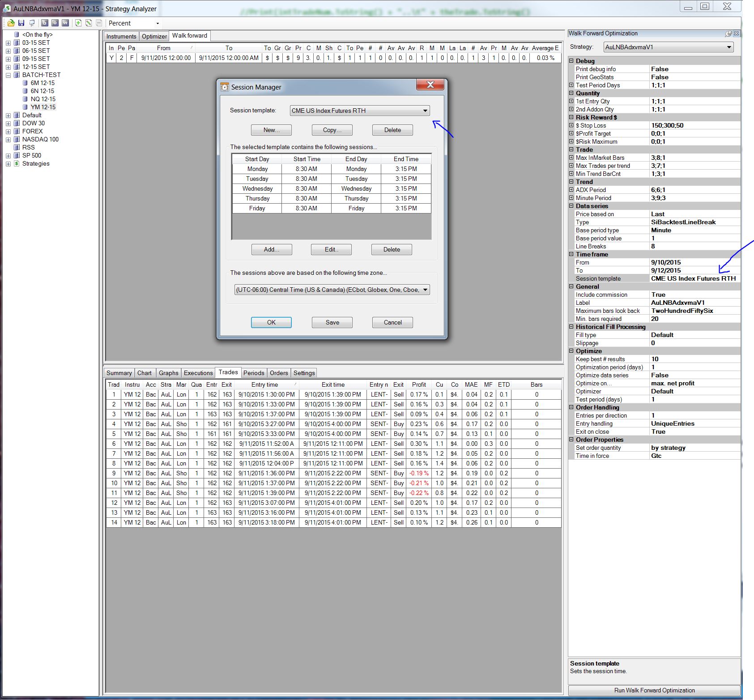Click the open folder toolbar icon
This screenshot has width=754, height=700.
(x=11, y=23)
